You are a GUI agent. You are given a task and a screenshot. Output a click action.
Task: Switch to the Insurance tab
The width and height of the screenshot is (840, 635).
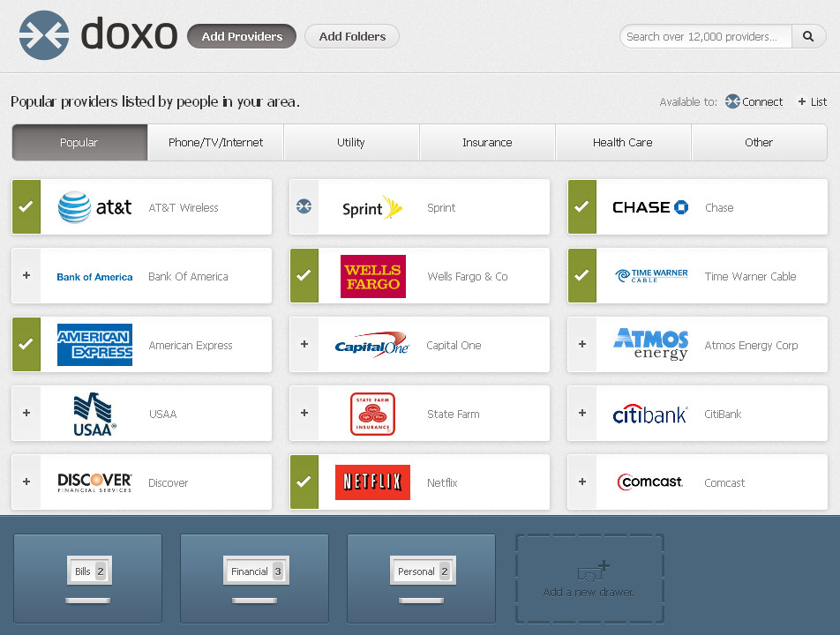[x=487, y=142]
